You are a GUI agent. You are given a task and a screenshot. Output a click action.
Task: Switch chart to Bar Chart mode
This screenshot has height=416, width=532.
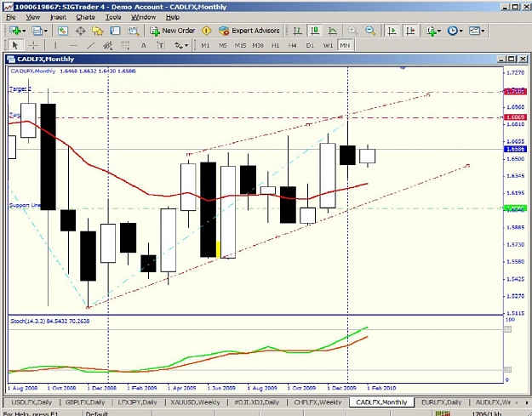298,31
